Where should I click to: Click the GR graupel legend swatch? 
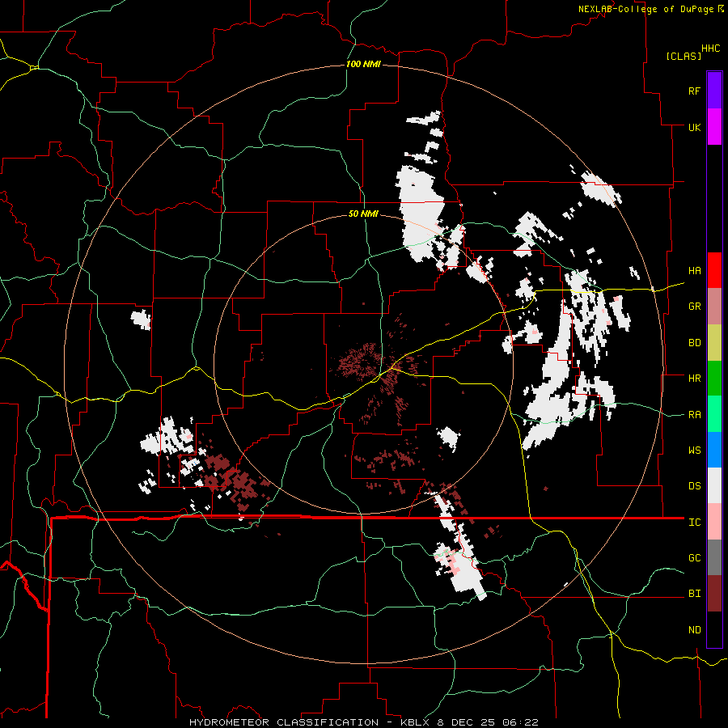[714, 306]
